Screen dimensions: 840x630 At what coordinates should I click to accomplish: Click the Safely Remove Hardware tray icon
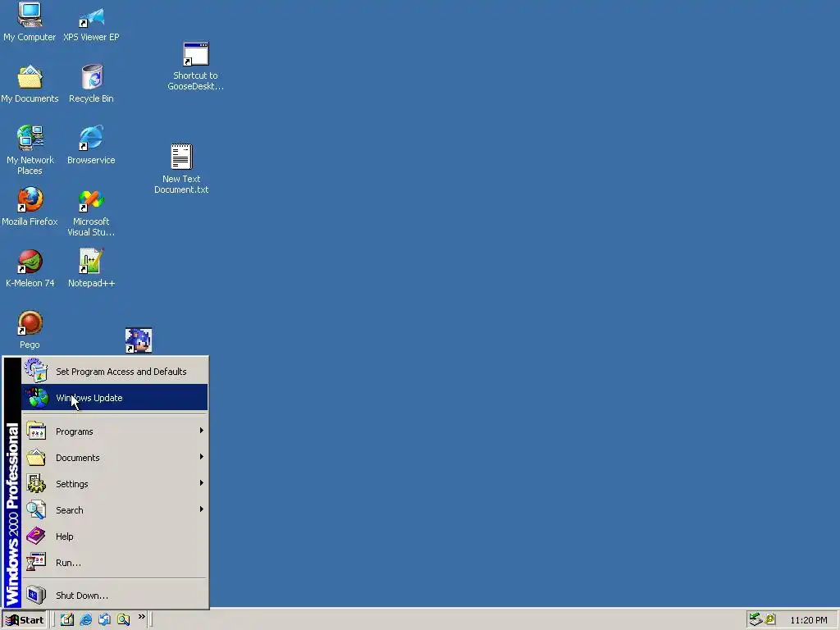pos(756,620)
